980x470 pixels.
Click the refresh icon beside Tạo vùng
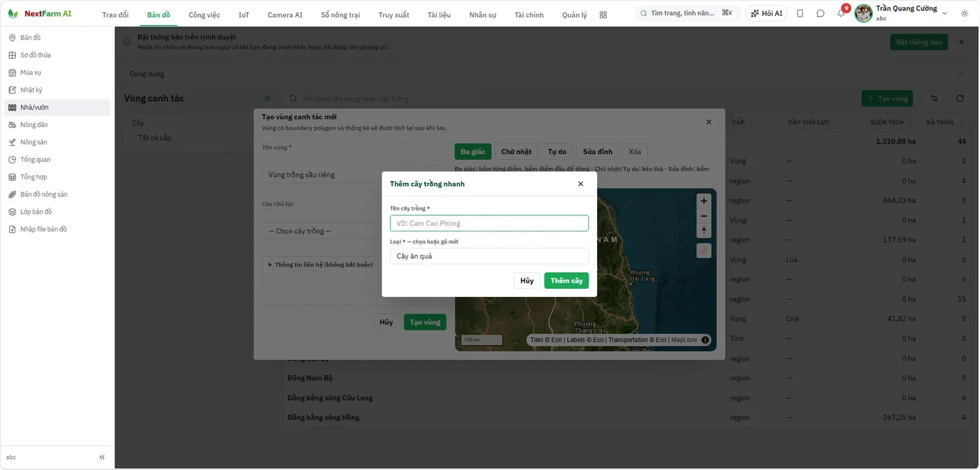960,99
